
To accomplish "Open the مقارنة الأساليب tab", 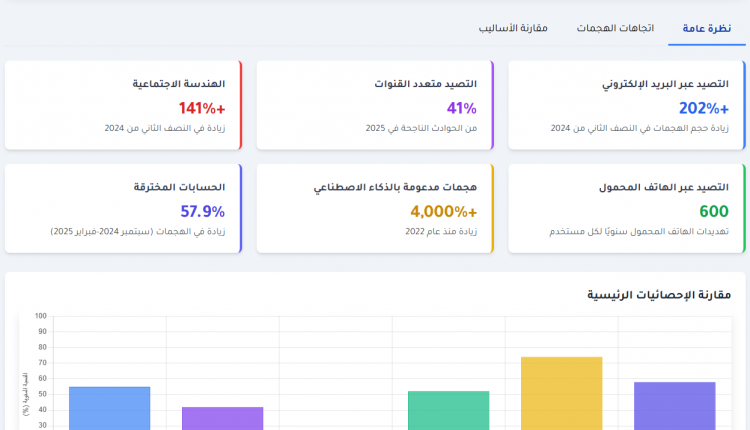I will (x=513, y=28).
